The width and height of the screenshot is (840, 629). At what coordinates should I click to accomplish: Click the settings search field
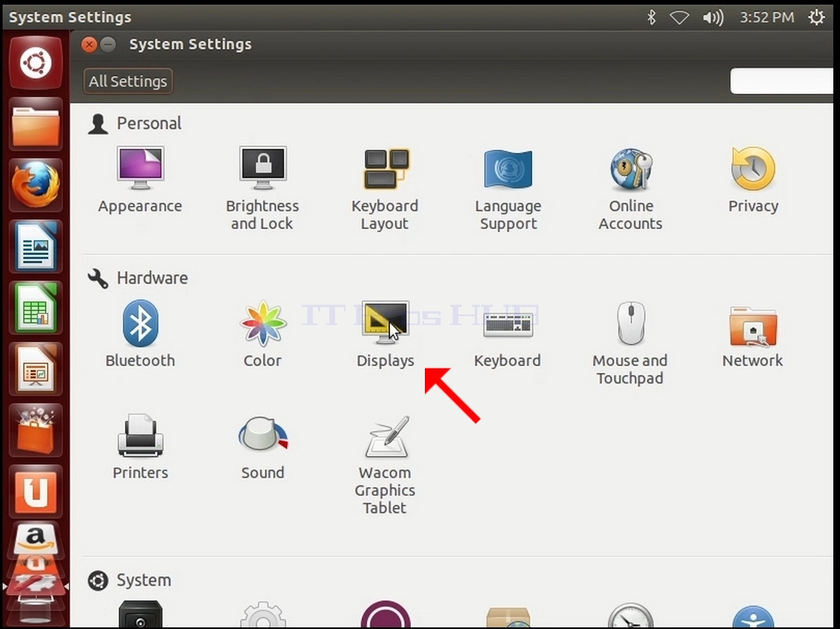pyautogui.click(x=782, y=81)
